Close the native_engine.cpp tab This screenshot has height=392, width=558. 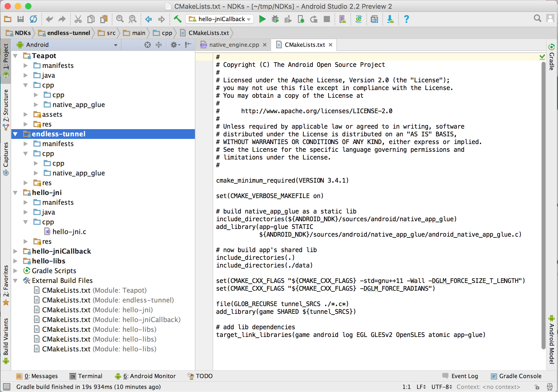click(265, 45)
